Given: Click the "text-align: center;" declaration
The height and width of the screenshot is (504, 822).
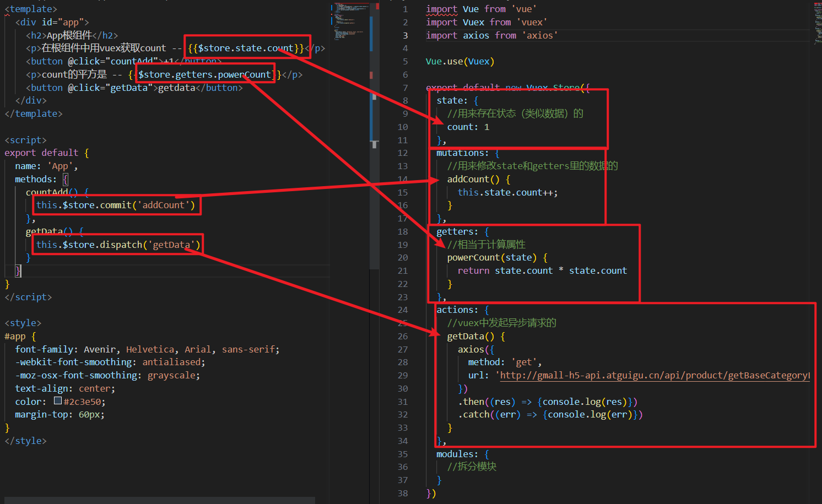Looking at the screenshot, I should pos(65,388).
